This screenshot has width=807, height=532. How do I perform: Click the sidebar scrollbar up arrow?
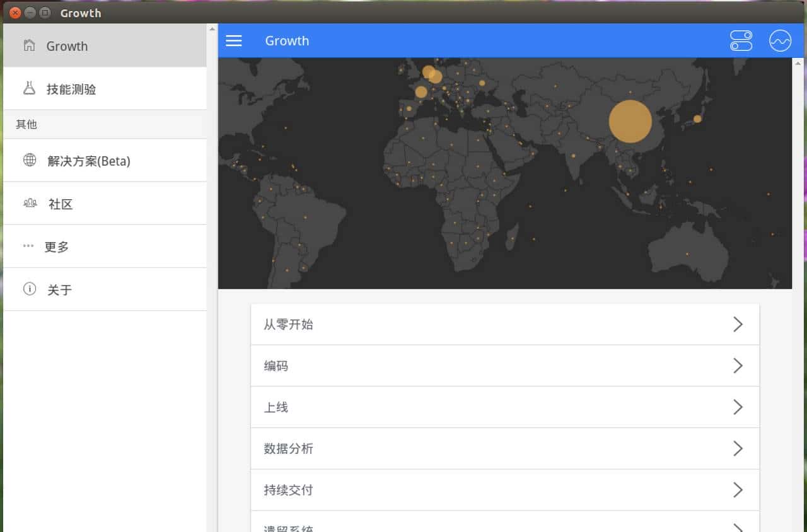click(212, 29)
